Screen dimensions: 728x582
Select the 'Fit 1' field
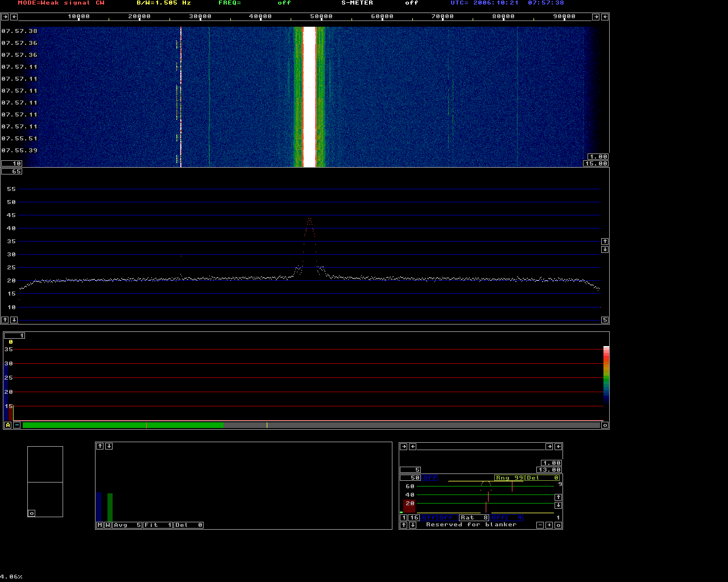[158, 525]
